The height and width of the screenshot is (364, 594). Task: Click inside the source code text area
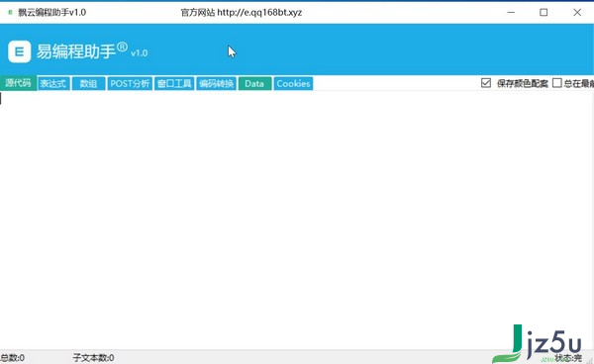pyautogui.click(x=295, y=220)
